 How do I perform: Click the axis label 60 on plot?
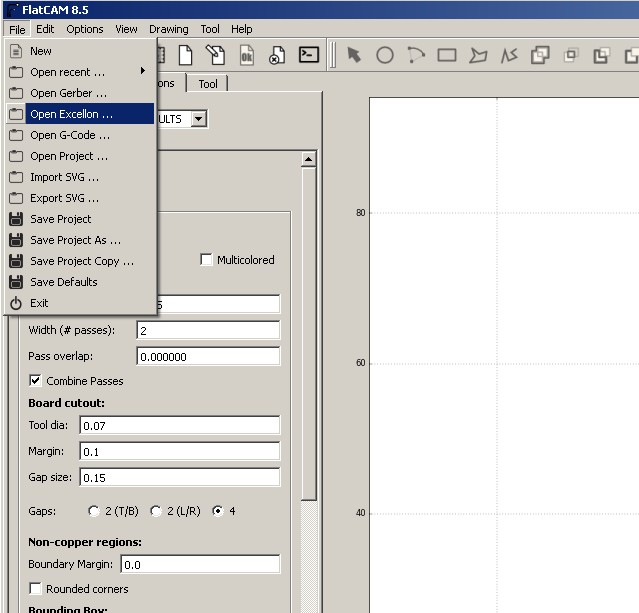coord(361,363)
